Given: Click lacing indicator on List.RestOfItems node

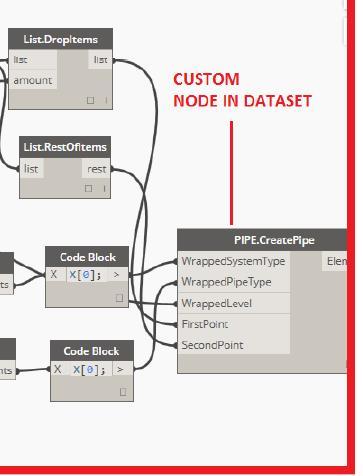Looking at the screenshot, I should point(104,189).
